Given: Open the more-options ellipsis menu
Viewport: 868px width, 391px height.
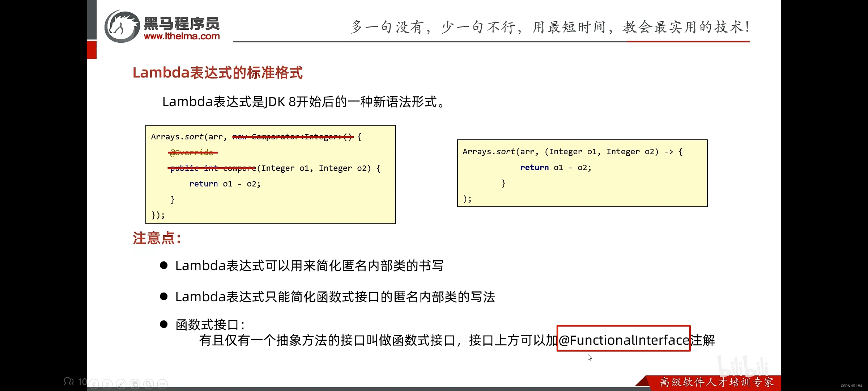Looking at the screenshot, I should (x=163, y=384).
